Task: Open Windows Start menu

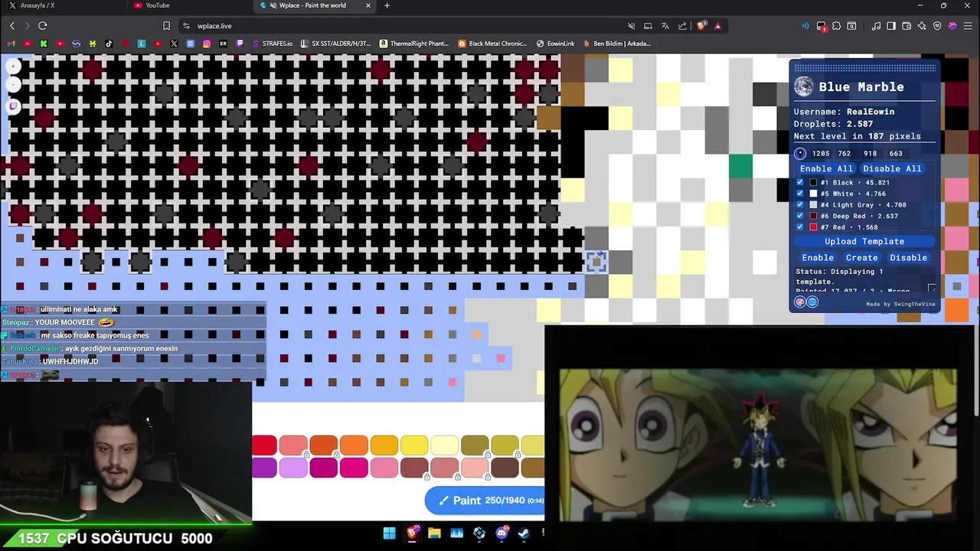Action: (389, 533)
